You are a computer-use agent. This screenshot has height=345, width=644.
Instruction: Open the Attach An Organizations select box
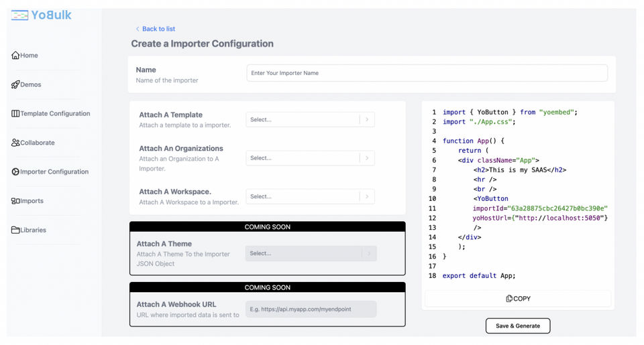coord(310,158)
